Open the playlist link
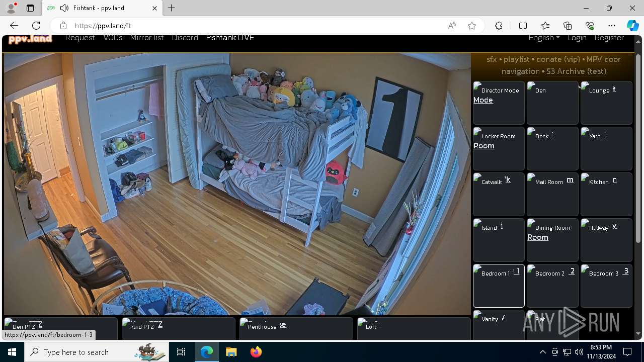644x362 pixels. [517, 59]
